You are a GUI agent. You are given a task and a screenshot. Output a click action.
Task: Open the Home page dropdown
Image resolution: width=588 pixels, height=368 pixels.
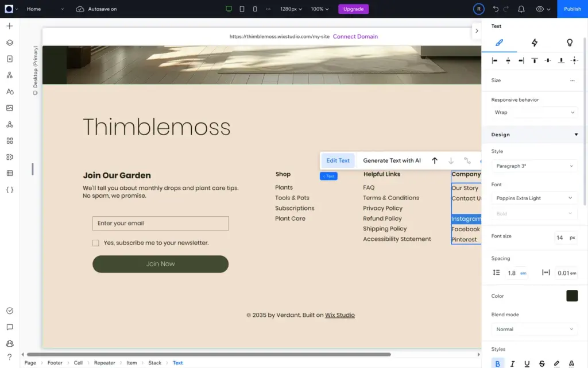(x=45, y=9)
